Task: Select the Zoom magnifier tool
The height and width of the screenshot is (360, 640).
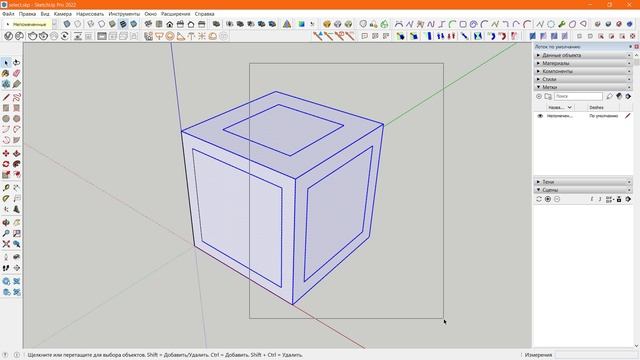Action: [x=6, y=233]
